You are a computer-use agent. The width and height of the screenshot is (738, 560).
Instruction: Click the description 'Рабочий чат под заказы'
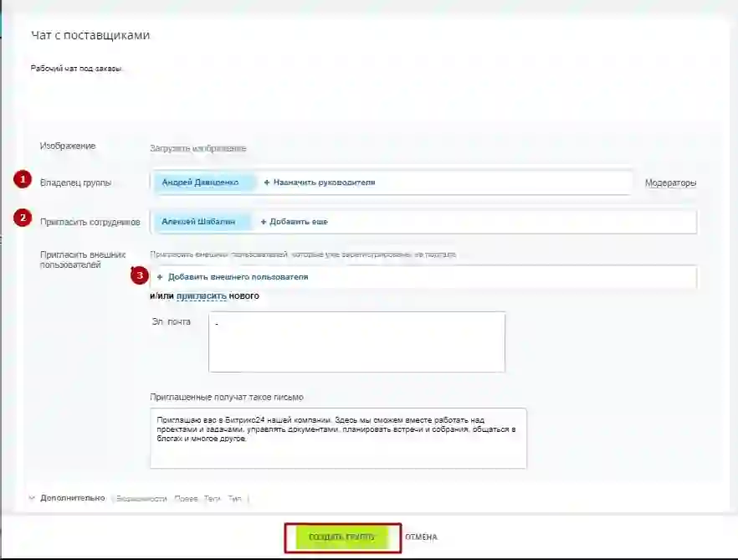(x=77, y=69)
